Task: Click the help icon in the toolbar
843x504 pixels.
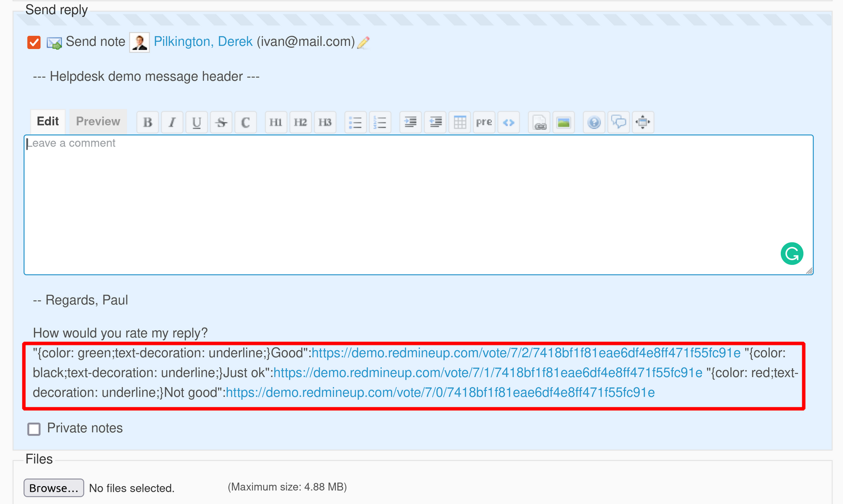Action: [594, 122]
